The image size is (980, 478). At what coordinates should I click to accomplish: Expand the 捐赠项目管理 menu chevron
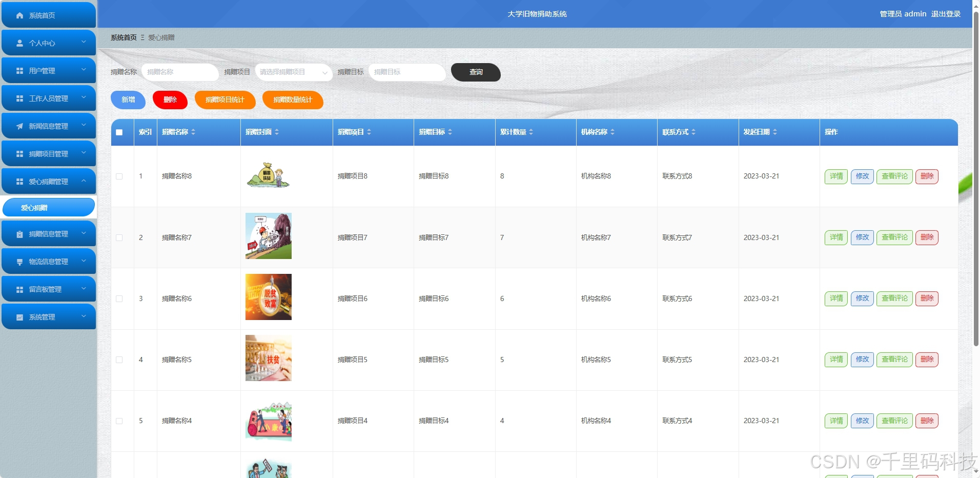[84, 152]
